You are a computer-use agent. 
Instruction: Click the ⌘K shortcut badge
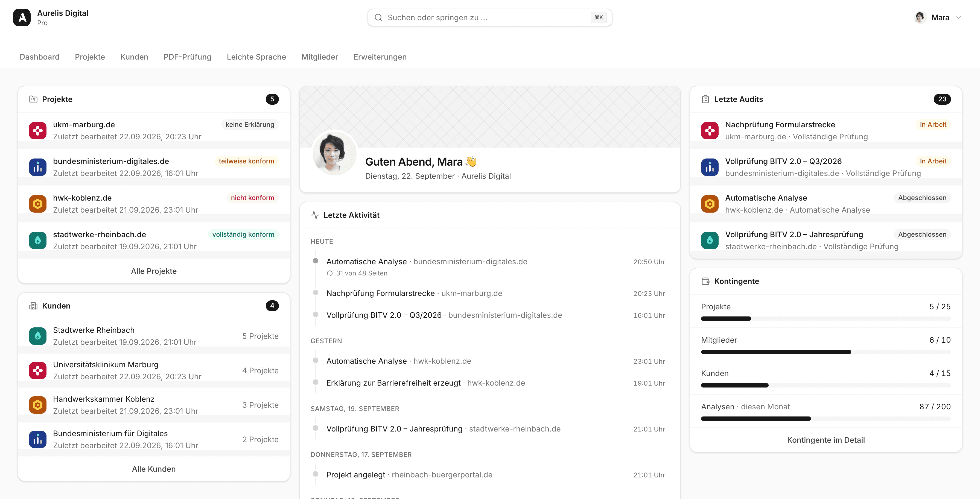599,17
